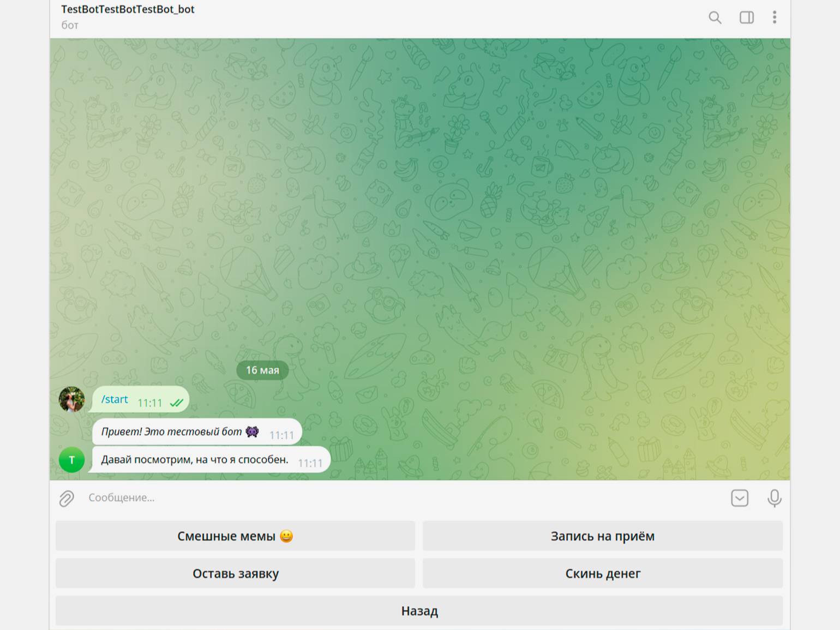Toggle the side panel icon in header

[x=746, y=17]
